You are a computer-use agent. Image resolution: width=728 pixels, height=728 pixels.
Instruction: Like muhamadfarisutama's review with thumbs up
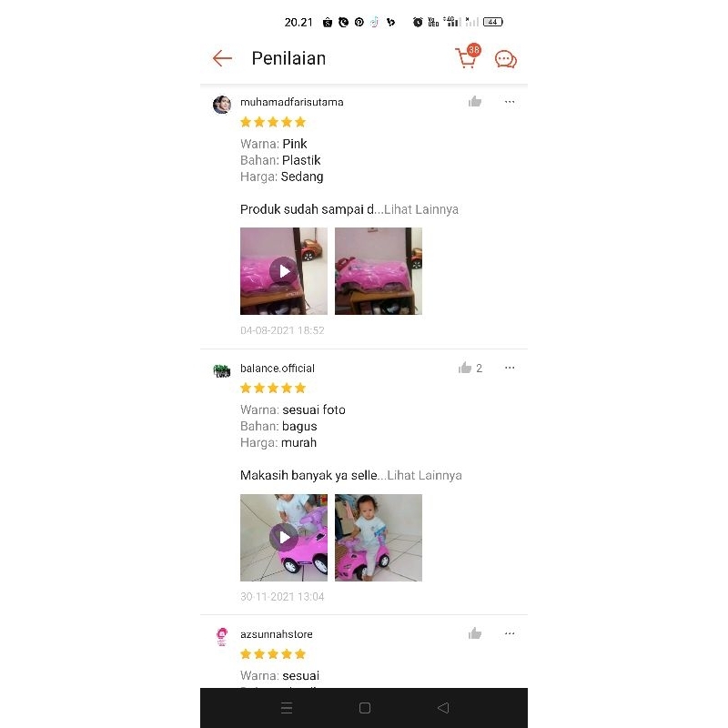474,102
